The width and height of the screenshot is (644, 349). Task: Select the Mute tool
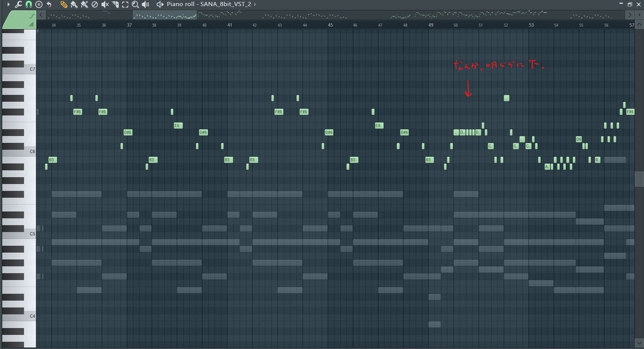(105, 4)
